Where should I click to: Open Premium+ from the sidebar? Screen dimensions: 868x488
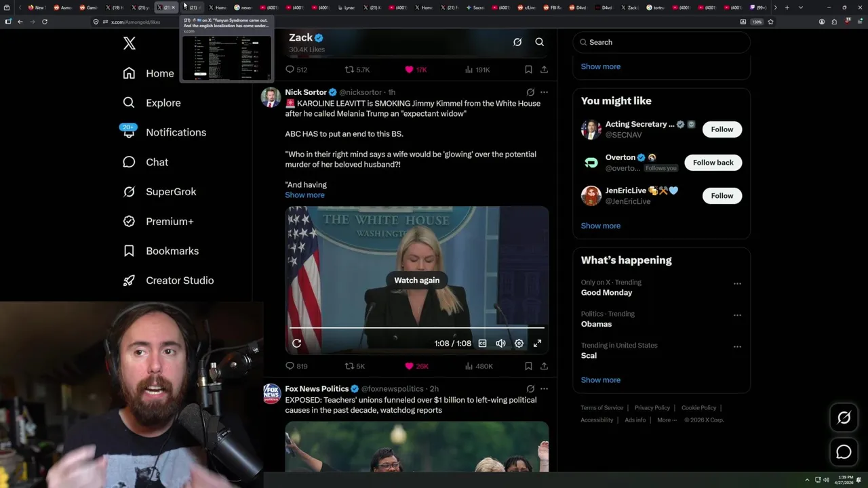point(158,222)
